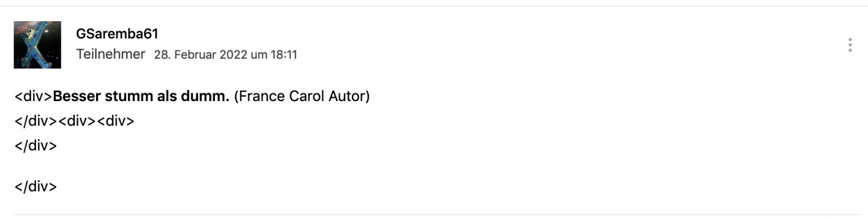
Task: Click the word 'um' in the timestamp
Action: pos(259,55)
